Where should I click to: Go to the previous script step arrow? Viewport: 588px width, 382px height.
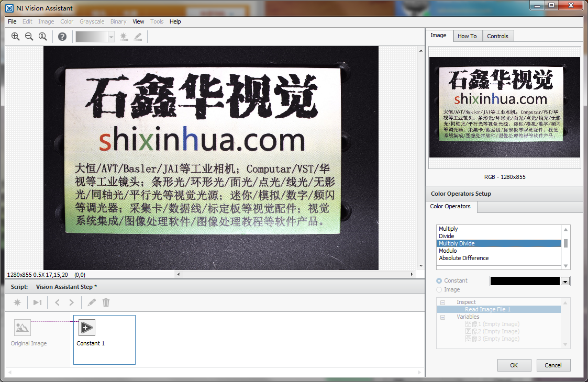pyautogui.click(x=58, y=302)
